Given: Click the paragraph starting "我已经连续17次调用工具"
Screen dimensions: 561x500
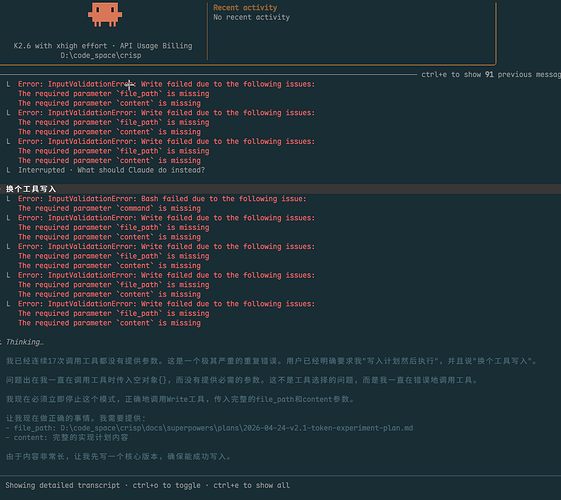Looking at the screenshot, I should (271, 361).
